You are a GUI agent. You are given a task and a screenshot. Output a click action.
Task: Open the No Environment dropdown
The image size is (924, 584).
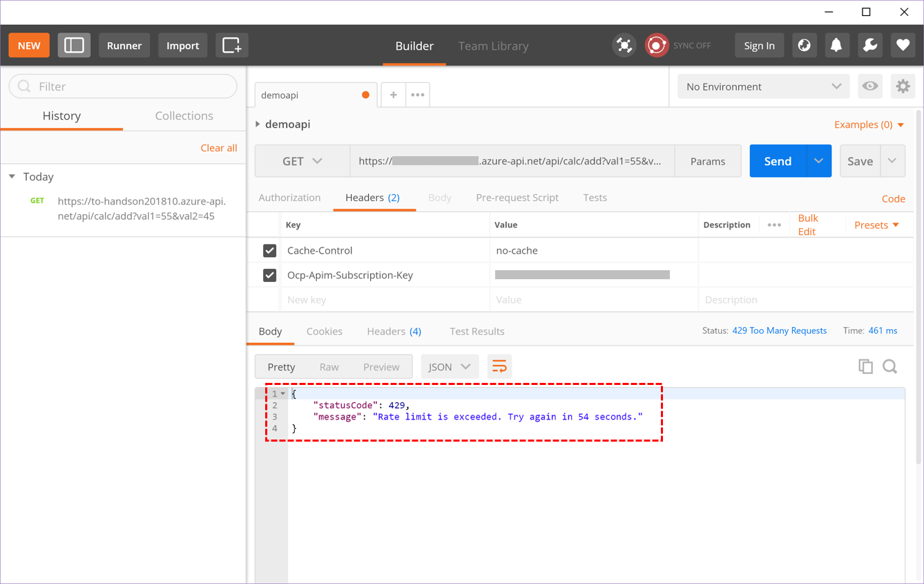point(762,86)
